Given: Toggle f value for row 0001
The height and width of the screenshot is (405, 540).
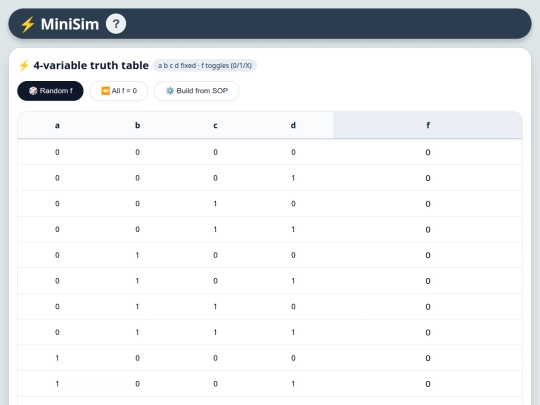Looking at the screenshot, I should [428, 178].
